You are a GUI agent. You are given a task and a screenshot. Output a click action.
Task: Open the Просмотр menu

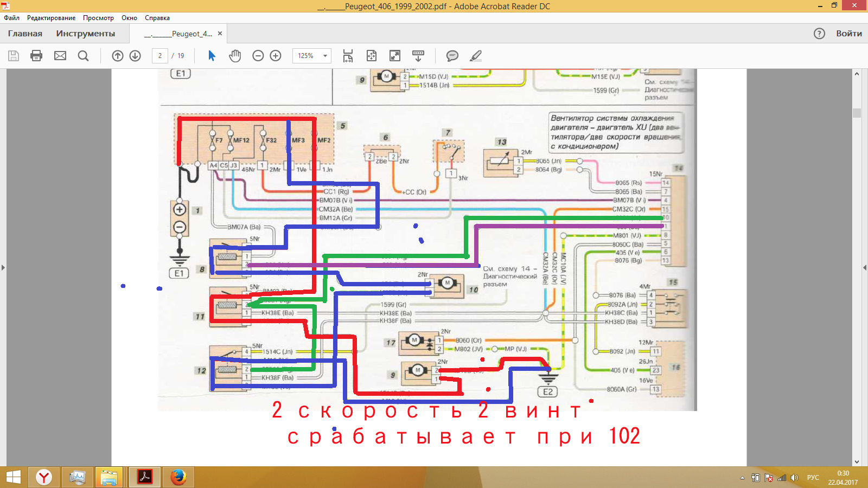[x=98, y=18]
